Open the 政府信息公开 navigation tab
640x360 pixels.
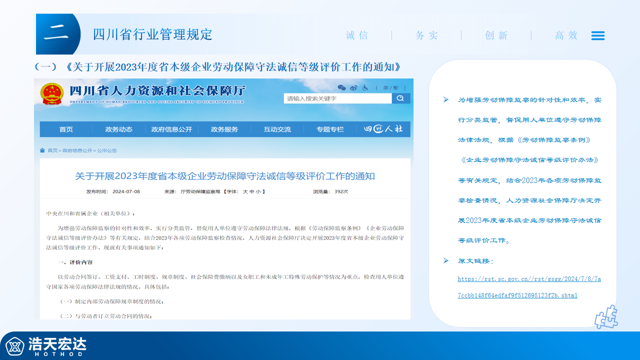(171, 129)
